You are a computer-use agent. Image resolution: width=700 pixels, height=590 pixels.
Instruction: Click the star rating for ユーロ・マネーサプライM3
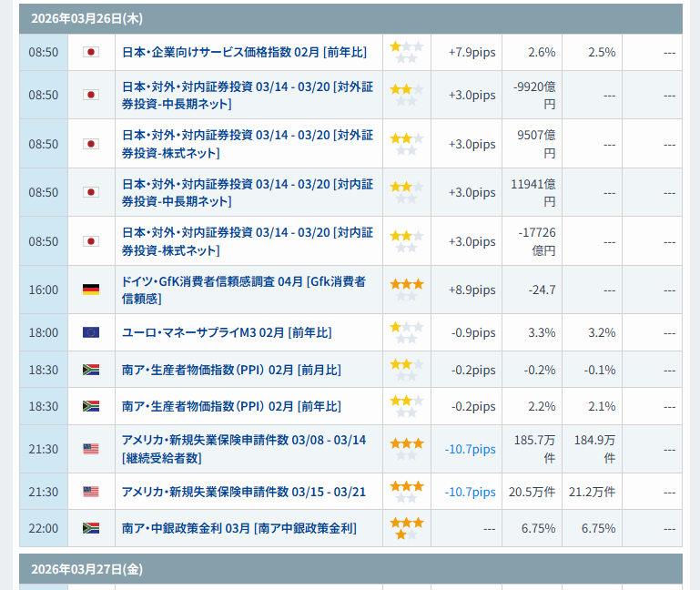coord(406,332)
